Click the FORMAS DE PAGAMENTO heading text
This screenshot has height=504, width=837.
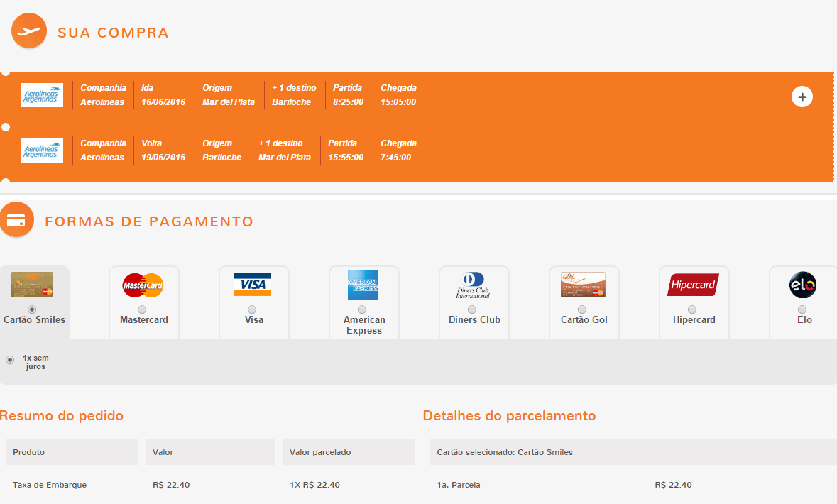tap(149, 221)
